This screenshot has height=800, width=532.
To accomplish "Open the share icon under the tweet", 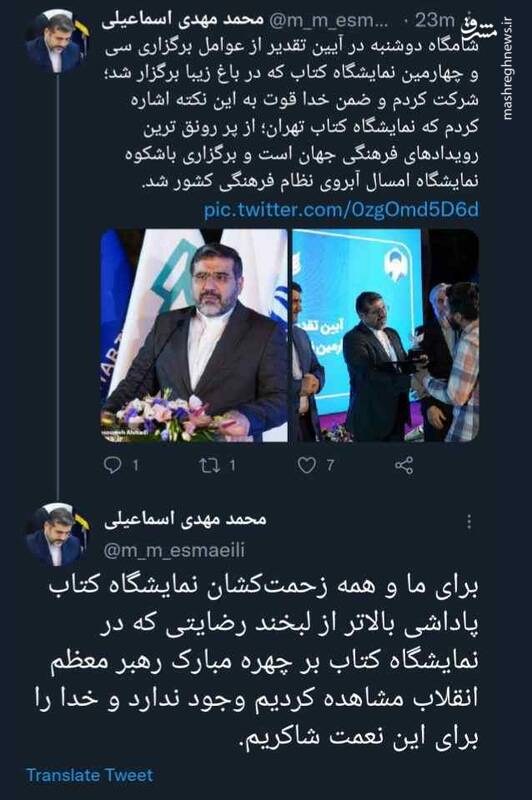I will pos(403,465).
